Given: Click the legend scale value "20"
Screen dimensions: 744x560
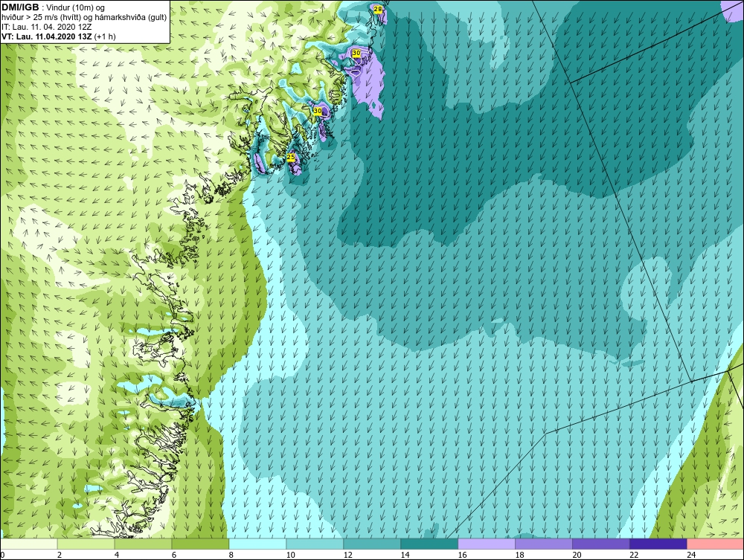Looking at the screenshot, I should (577, 555).
